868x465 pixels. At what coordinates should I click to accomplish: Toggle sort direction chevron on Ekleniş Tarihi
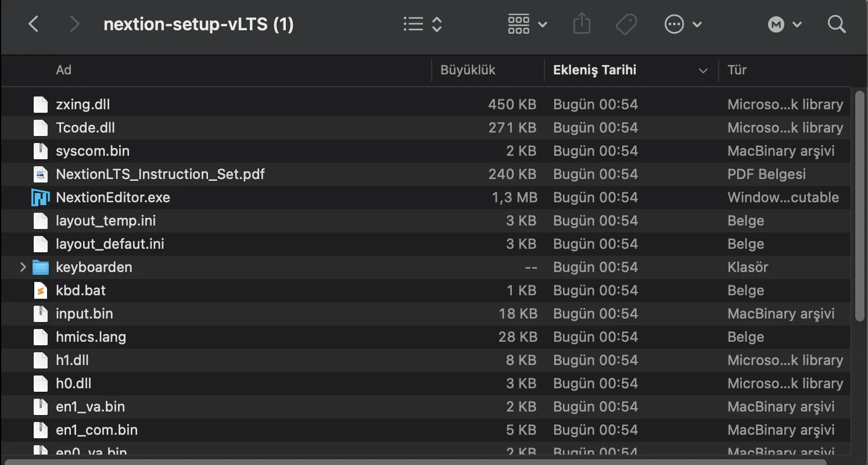point(703,71)
